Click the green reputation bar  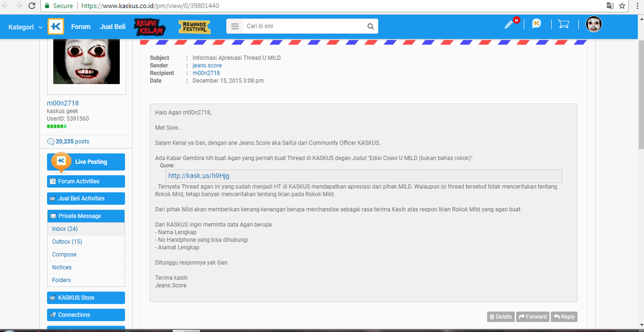coord(57,126)
